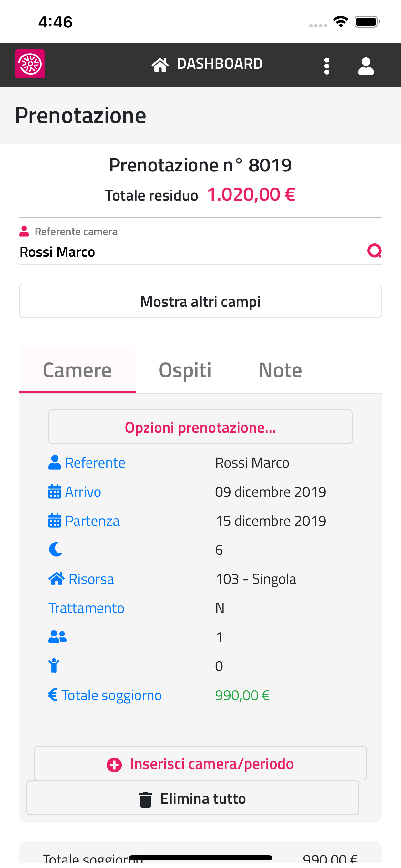This screenshot has width=401, height=868.
Task: Tap the pink app logo icon
Action: pos(30,64)
